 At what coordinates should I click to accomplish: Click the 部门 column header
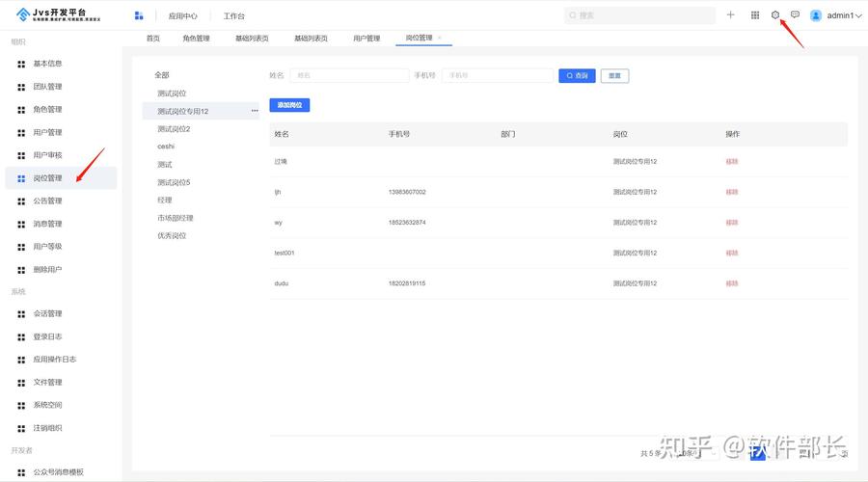click(507, 134)
